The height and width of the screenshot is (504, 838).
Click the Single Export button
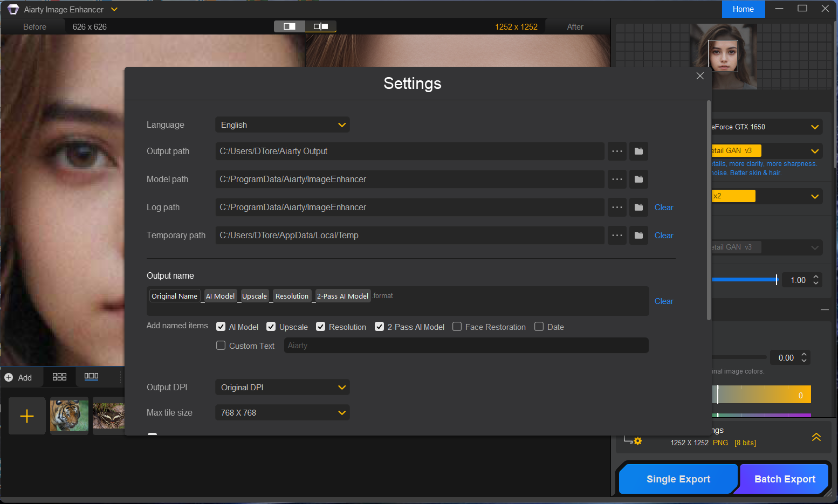[x=678, y=479]
